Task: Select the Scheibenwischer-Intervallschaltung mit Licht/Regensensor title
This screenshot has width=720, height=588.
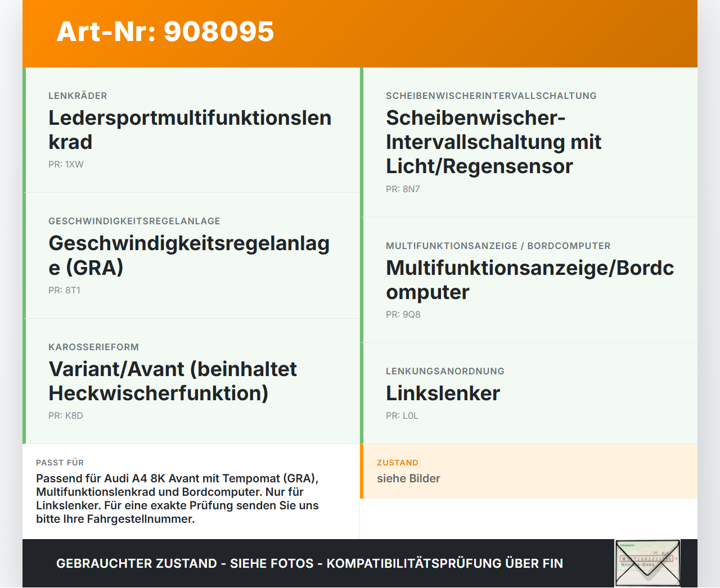Action: (x=493, y=142)
